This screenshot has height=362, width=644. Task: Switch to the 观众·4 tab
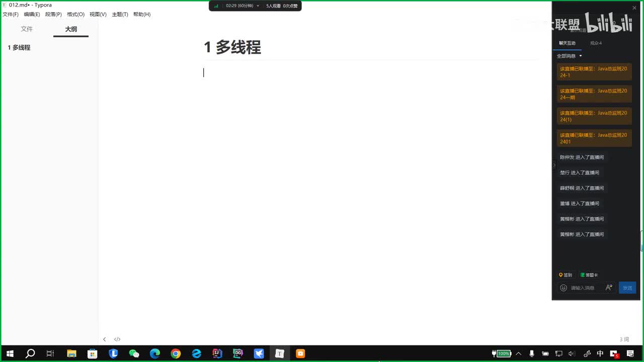(596, 43)
